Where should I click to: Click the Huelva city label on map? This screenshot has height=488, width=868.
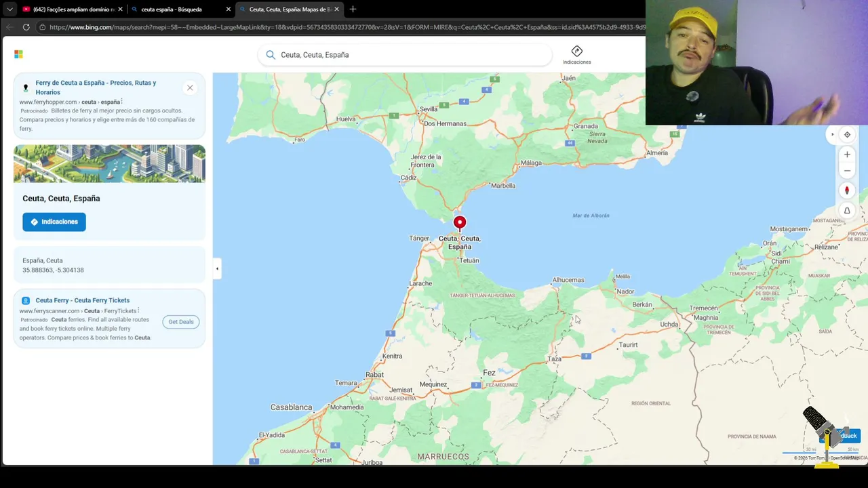coord(346,119)
